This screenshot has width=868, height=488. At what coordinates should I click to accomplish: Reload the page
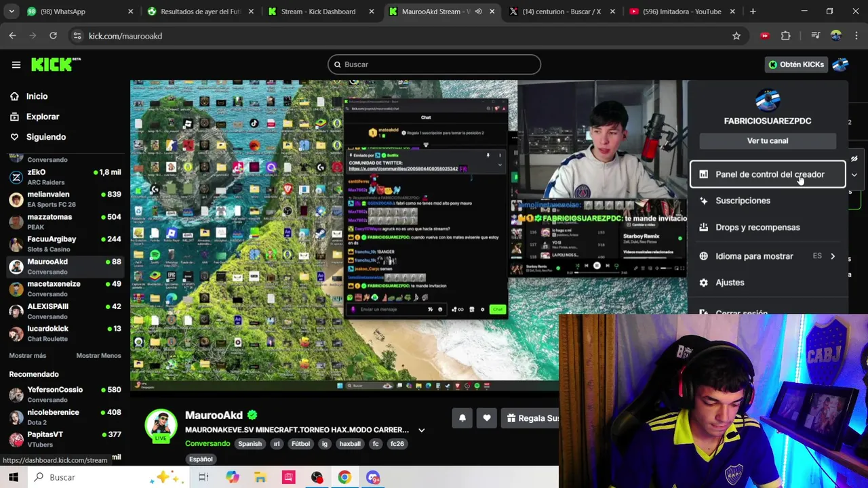(53, 36)
